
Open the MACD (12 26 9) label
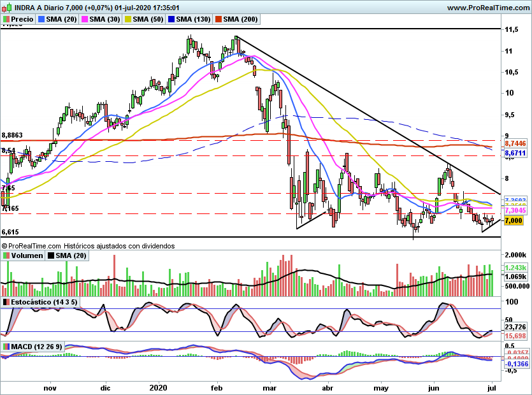37,347
